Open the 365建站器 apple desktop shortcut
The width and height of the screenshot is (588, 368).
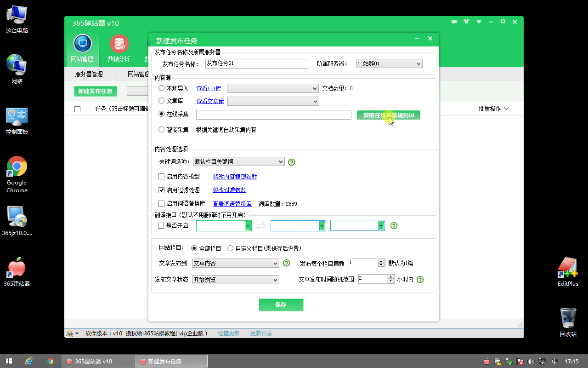(x=17, y=272)
